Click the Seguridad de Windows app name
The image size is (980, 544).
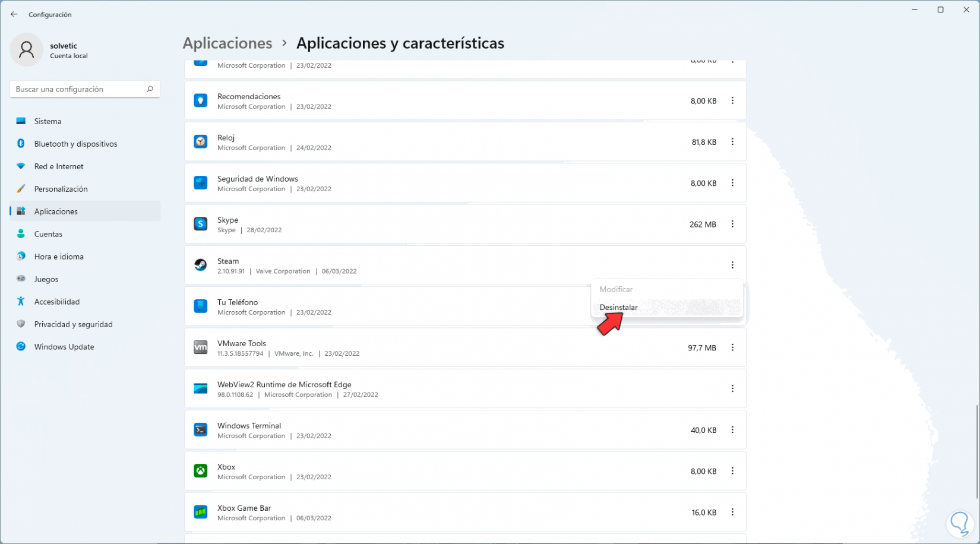click(258, 179)
